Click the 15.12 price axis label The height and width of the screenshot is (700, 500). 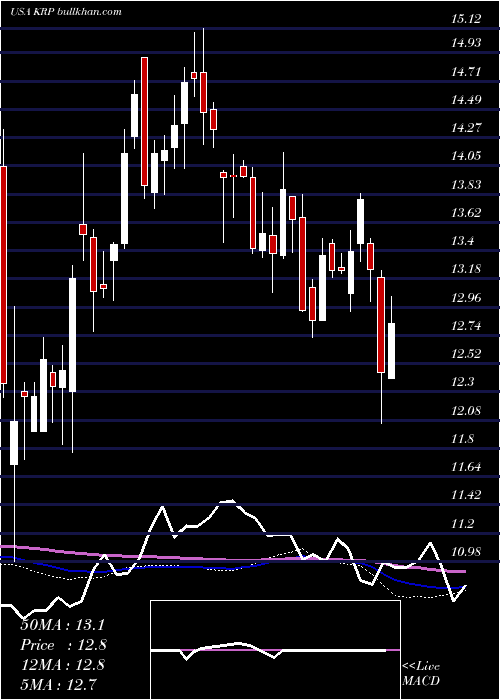coord(466,18)
